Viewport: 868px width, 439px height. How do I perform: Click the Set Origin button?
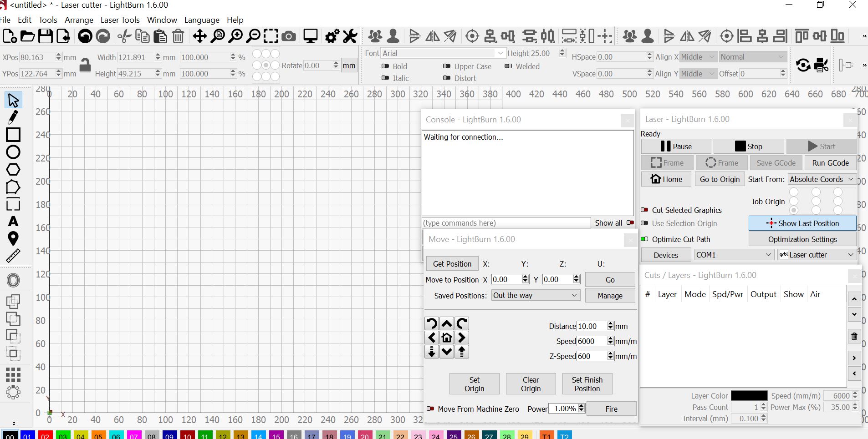474,384
